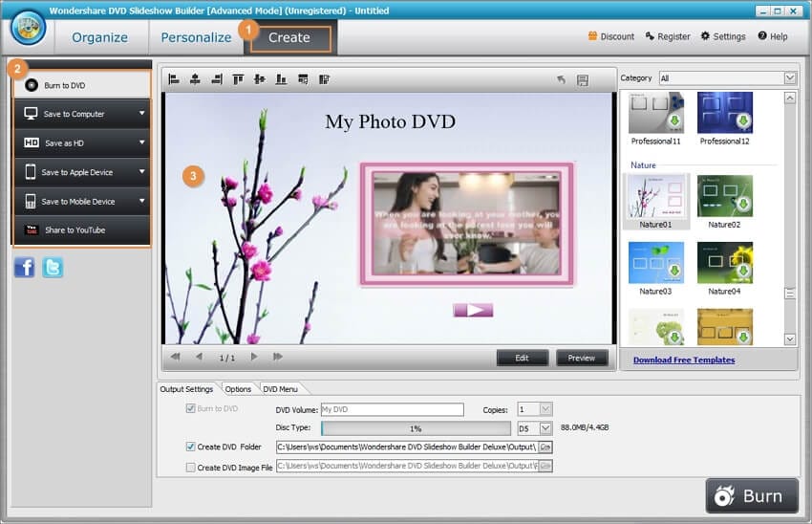Click the seventh alignment toolbar icon
Image resolution: width=812 pixels, height=524 pixels.
pyautogui.click(x=303, y=79)
